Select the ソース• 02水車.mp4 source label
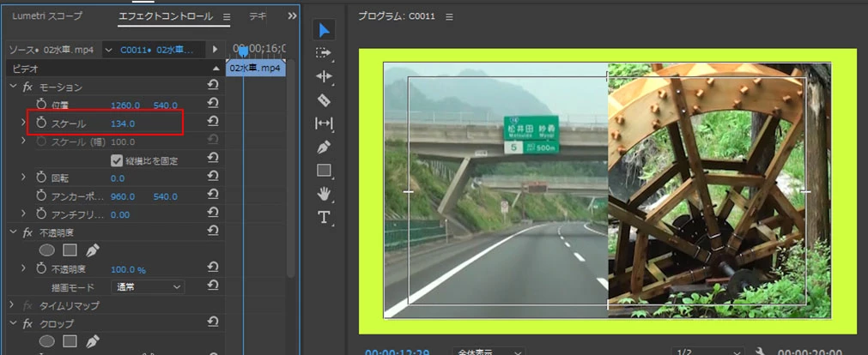This screenshot has height=355, width=868. click(x=51, y=50)
